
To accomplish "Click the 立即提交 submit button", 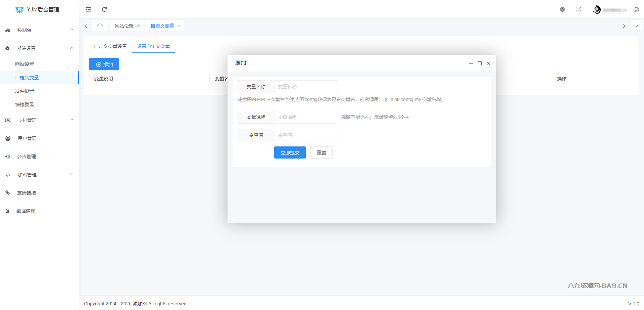I will pos(290,153).
